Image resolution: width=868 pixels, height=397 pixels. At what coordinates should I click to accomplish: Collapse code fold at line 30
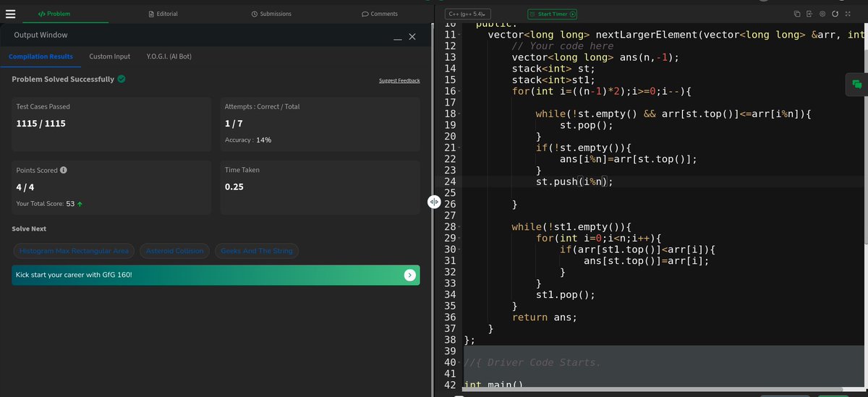click(459, 250)
